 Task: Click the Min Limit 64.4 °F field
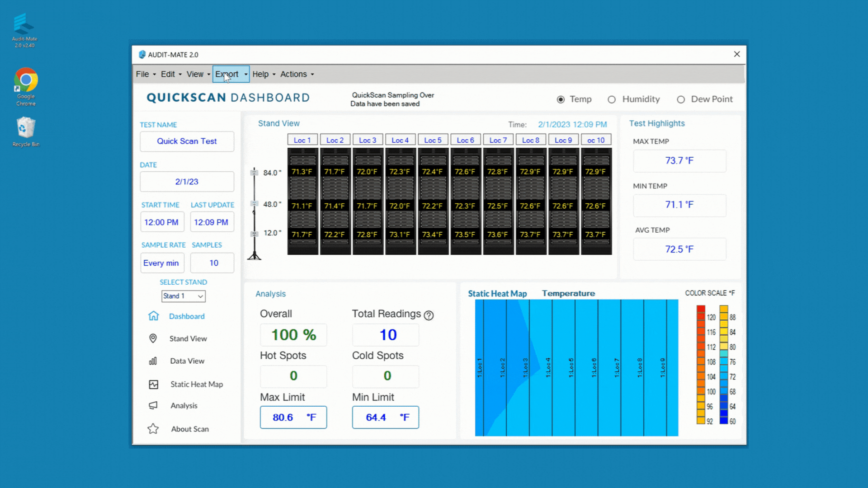[x=385, y=417]
